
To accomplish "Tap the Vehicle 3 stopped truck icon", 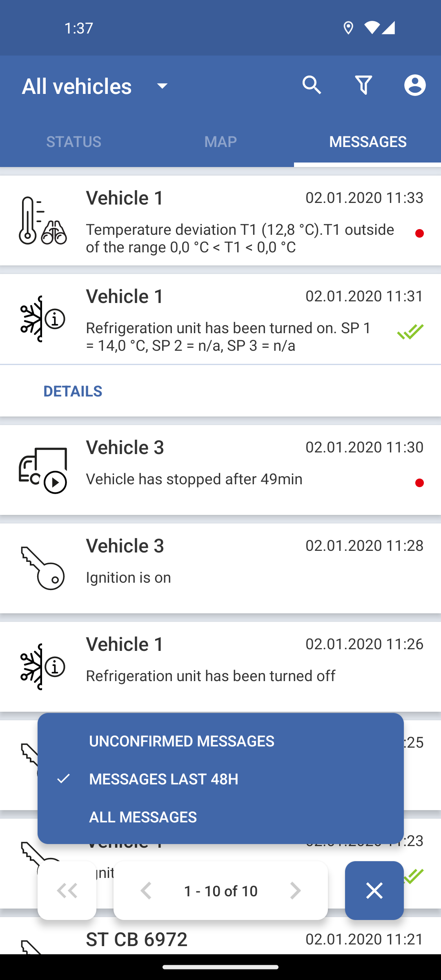I will [42, 470].
